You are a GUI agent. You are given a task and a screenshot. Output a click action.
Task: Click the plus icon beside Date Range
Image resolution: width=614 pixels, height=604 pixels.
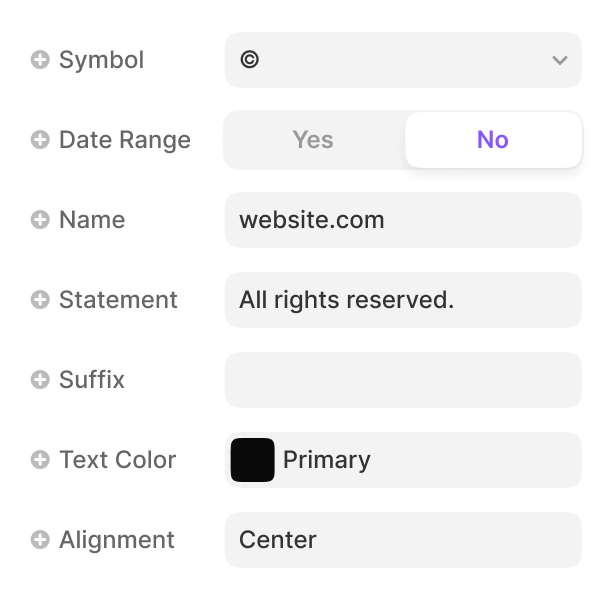coord(40,140)
